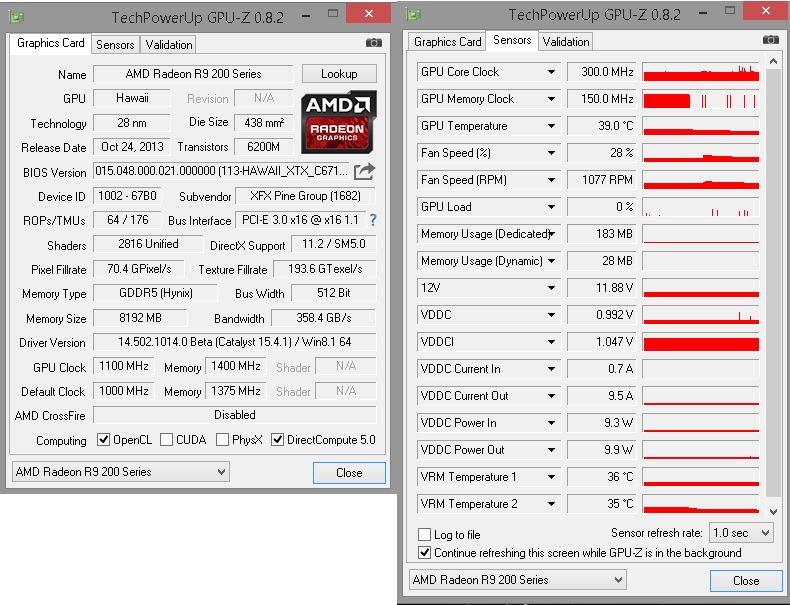The height and width of the screenshot is (605, 790).
Task: Click AMD Radeon Graphics logo
Action: click(x=339, y=122)
